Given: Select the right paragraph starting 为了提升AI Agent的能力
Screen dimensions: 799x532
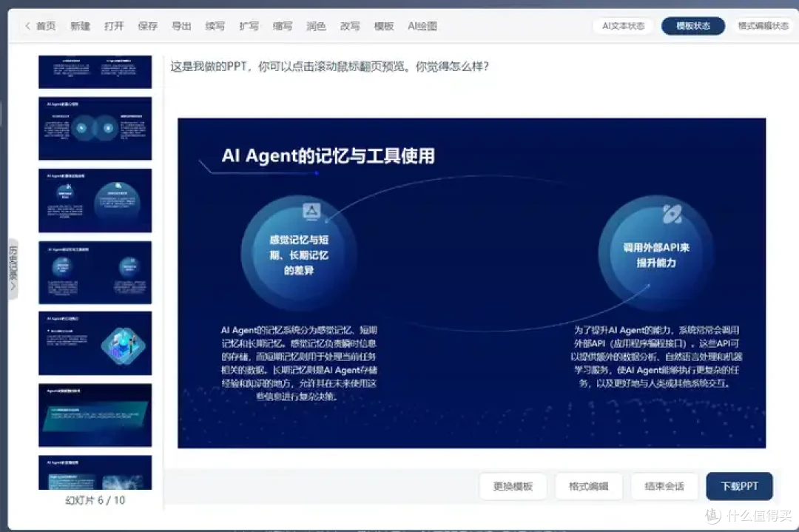Looking at the screenshot, I should (x=656, y=357).
